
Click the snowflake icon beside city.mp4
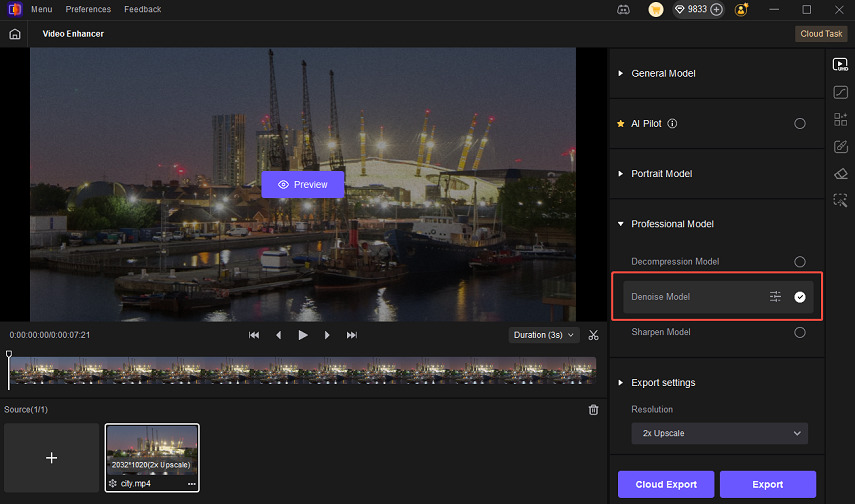(x=113, y=483)
